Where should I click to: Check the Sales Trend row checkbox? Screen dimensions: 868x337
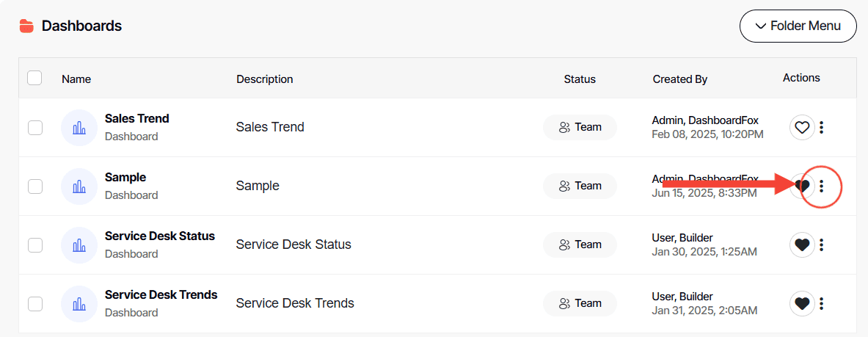coord(35,128)
